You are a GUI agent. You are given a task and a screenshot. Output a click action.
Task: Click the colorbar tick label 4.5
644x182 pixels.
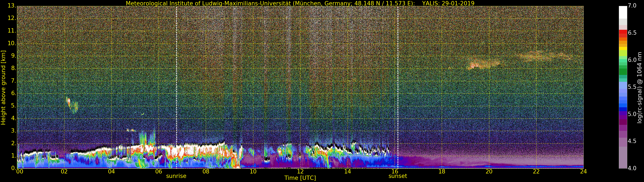[632, 141]
